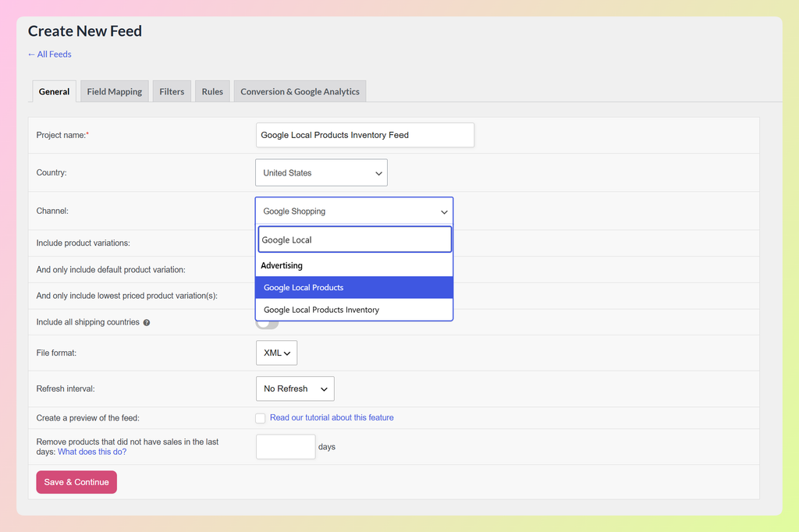
Task: Open Conversion & Google Analytics tab
Action: 300,92
